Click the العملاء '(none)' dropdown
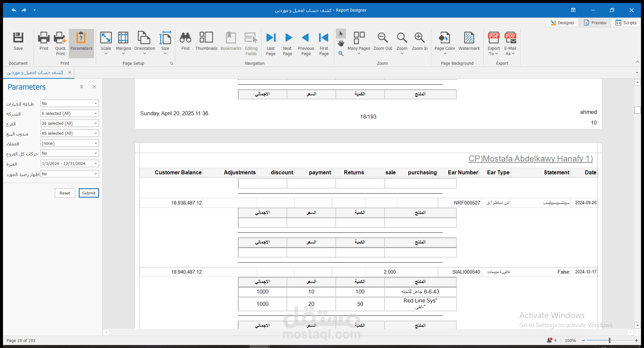 [x=70, y=143]
